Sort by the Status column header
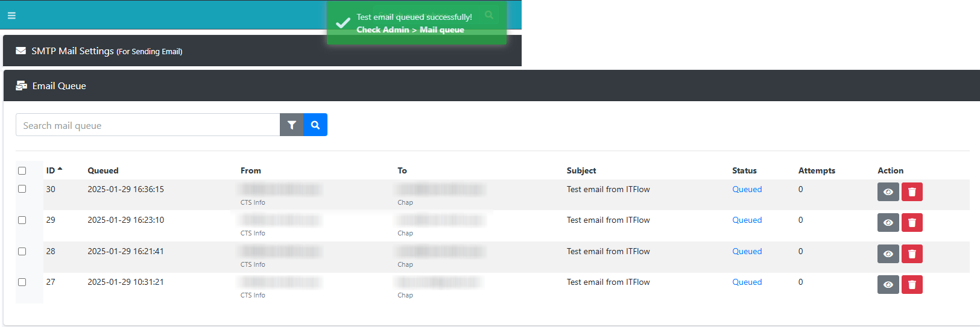Screen dimensions: 980x327 [744, 170]
